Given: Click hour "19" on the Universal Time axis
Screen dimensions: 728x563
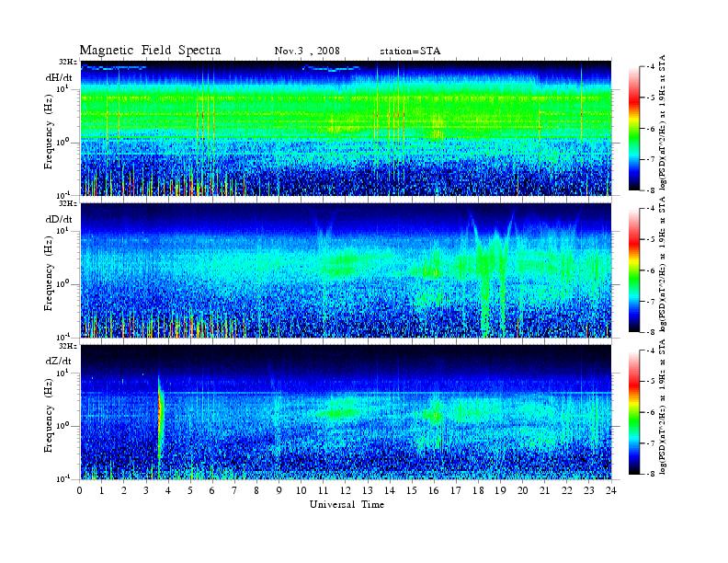Looking at the screenshot, I should click(x=500, y=490).
